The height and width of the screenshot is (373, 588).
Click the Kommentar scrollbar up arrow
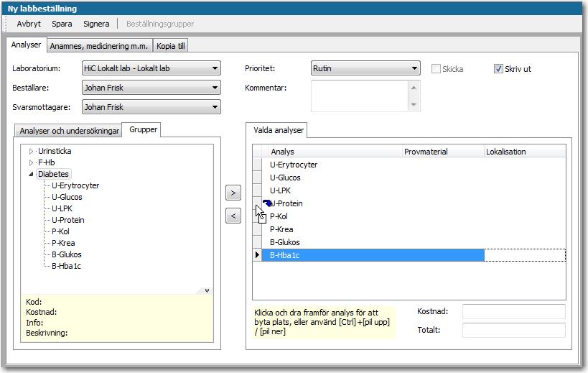tap(414, 88)
